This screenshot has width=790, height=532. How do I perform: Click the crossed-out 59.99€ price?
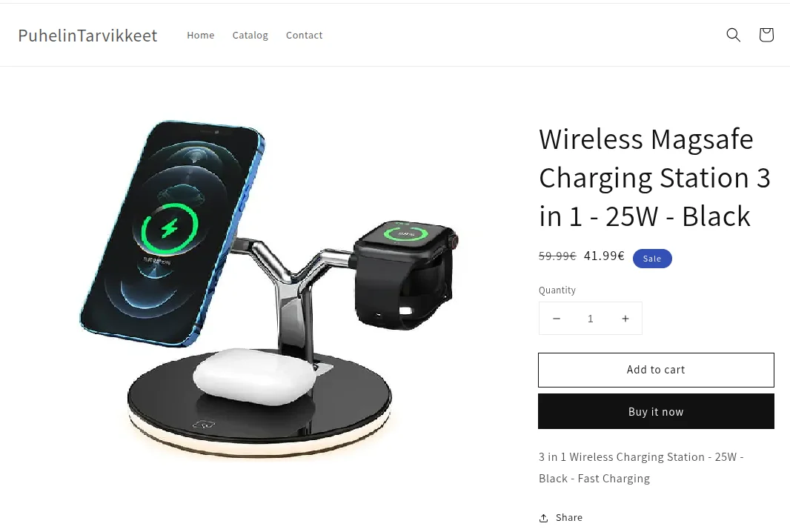tap(557, 256)
